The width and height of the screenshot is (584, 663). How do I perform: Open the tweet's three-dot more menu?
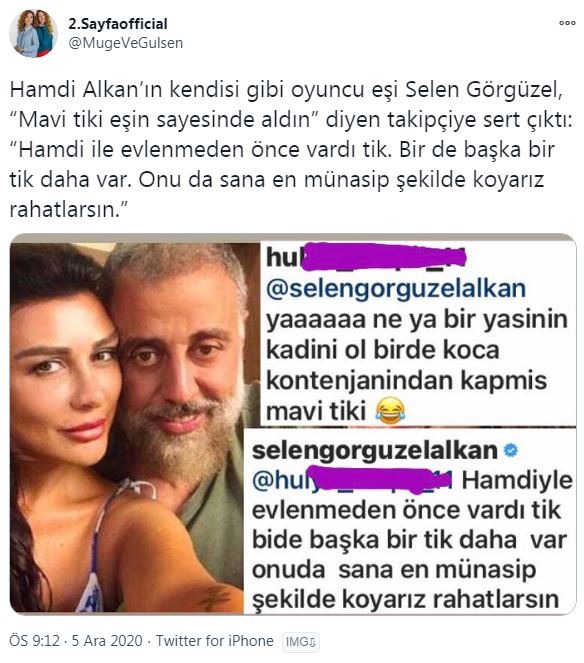[567, 23]
